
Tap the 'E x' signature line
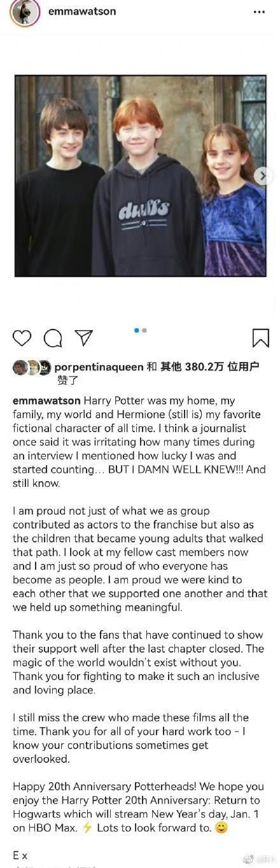pos(20,855)
